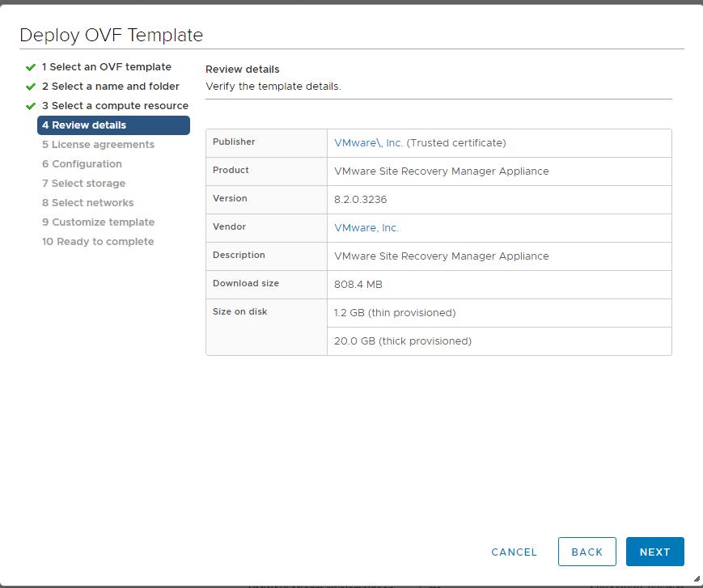Go to step 3 Select a compute resource
703x588 pixels.
(x=115, y=106)
